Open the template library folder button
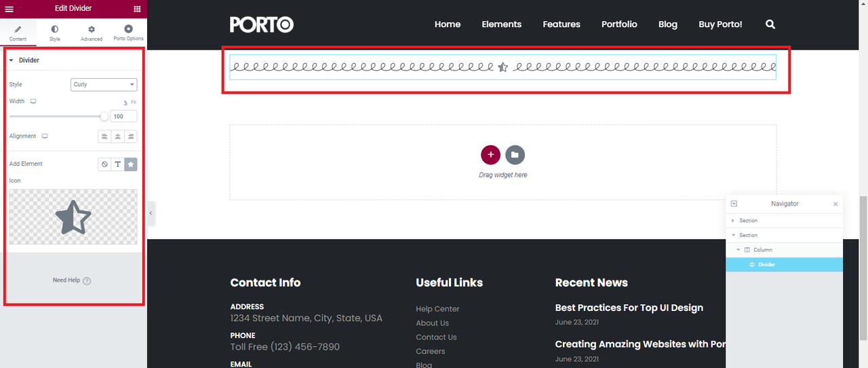Image resolution: width=868 pixels, height=368 pixels. coord(515,155)
